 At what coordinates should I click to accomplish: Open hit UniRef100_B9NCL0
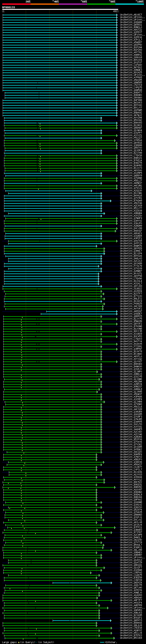coord(131,27)
